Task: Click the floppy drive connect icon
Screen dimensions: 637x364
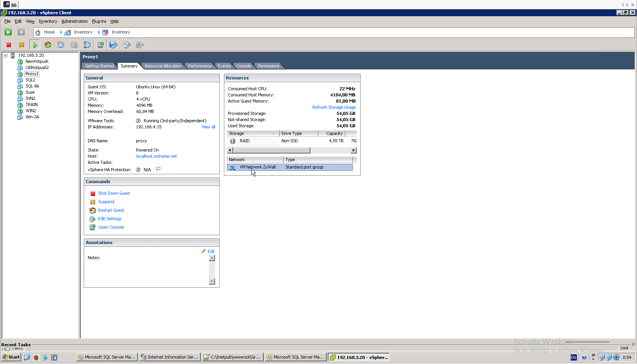Action: point(113,45)
